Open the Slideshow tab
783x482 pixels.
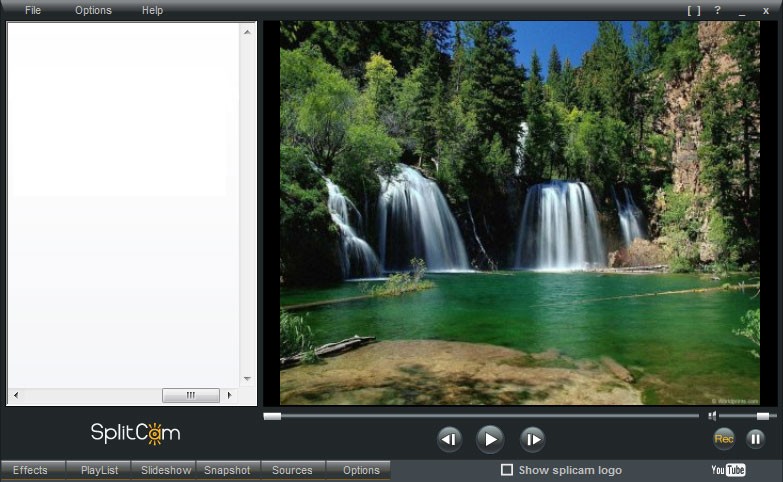[165, 470]
